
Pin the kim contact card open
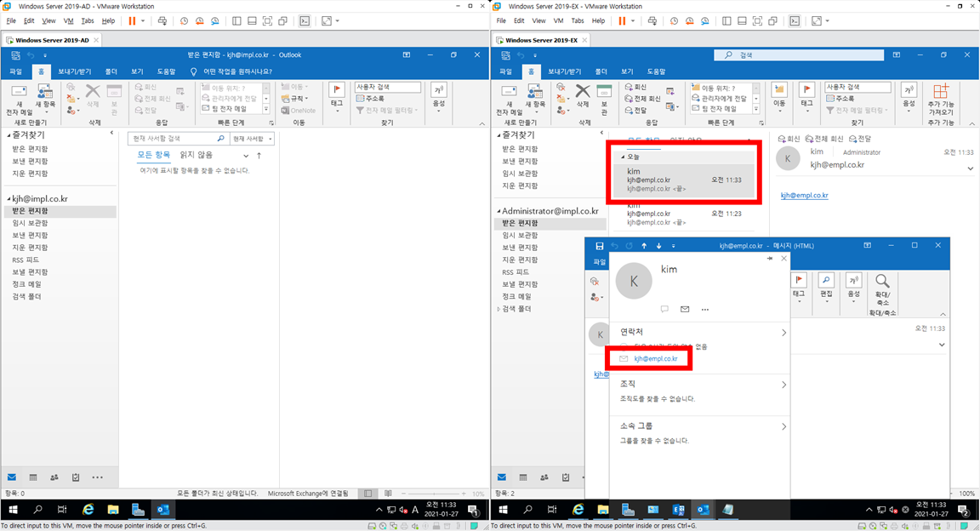[x=769, y=259]
